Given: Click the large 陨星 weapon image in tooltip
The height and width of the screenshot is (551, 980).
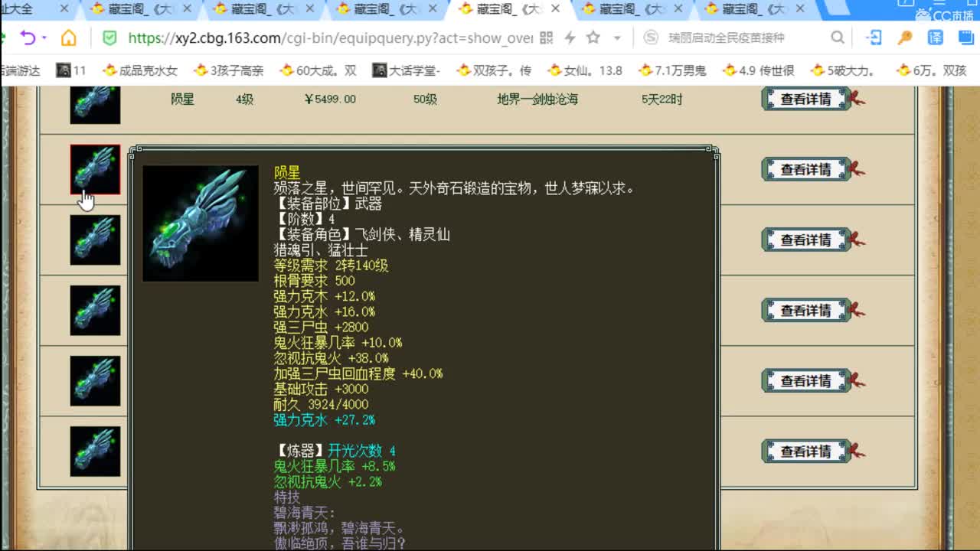Looking at the screenshot, I should click(201, 223).
